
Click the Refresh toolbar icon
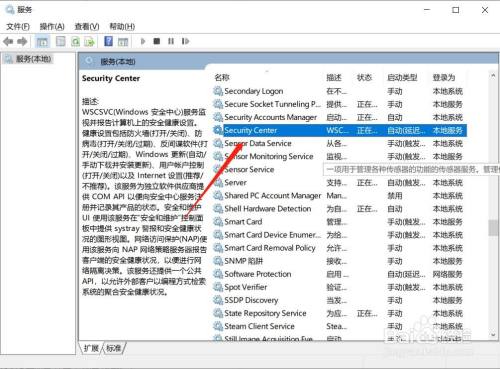[76, 42]
